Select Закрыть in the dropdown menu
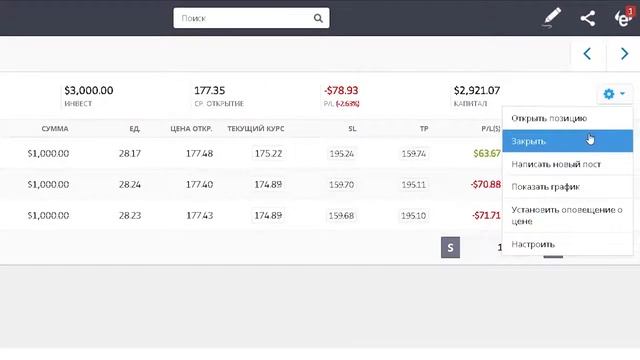This screenshot has height=360, width=640. coord(567,141)
